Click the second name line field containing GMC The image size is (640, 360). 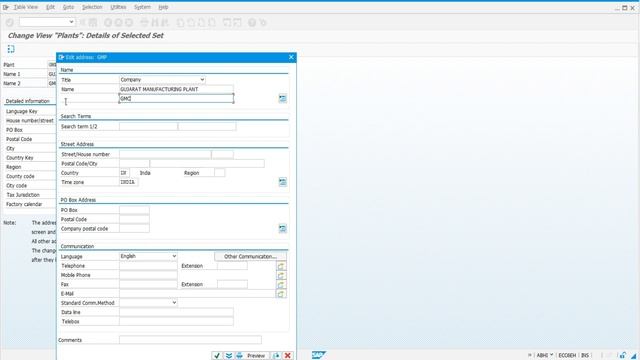pyautogui.click(x=176, y=98)
